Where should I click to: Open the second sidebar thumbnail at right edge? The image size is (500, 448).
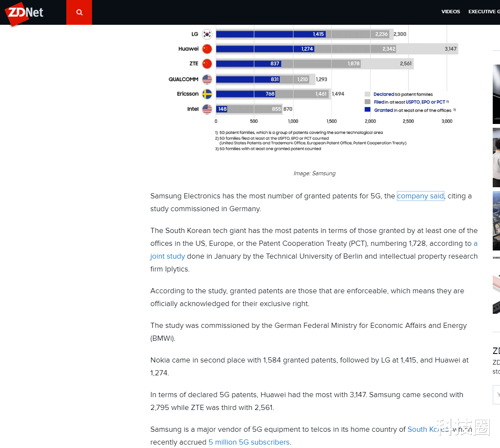pyautogui.click(x=496, y=157)
